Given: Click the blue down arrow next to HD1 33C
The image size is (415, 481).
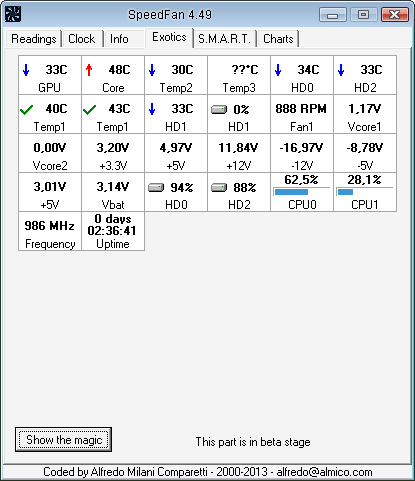Looking at the screenshot, I should coord(152,109).
